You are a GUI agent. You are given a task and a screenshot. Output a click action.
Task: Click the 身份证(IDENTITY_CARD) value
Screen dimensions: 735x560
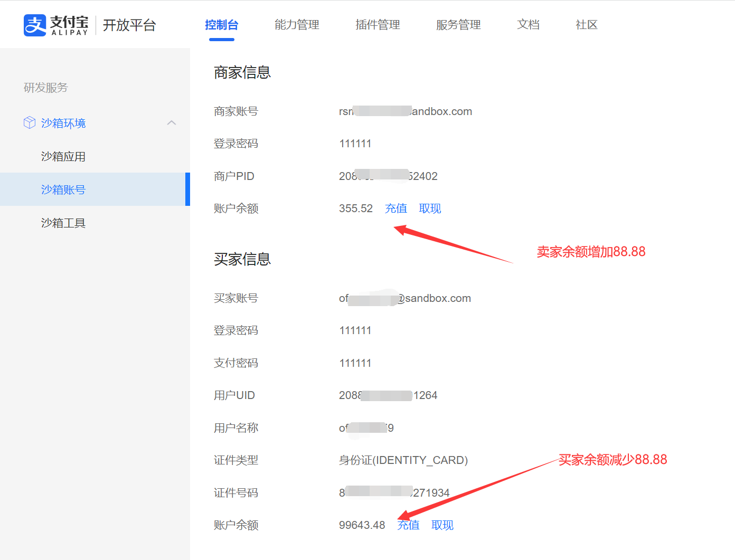[x=403, y=460]
